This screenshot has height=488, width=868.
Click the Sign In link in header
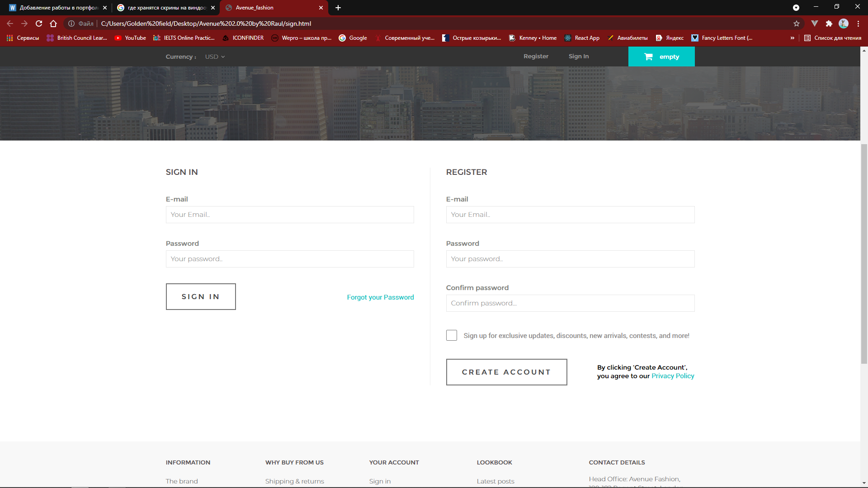coord(579,56)
